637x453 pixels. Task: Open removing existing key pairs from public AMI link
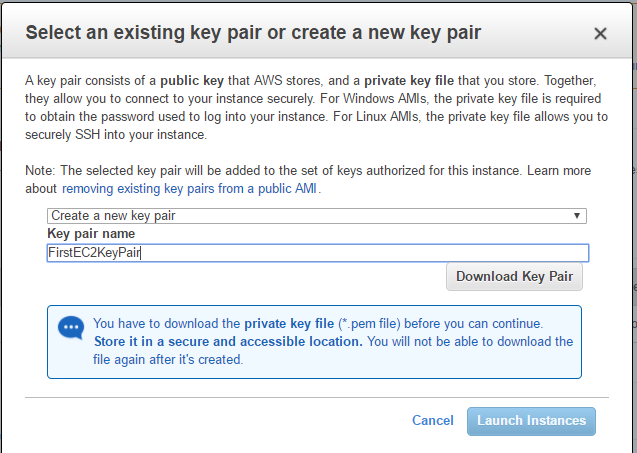(189, 189)
